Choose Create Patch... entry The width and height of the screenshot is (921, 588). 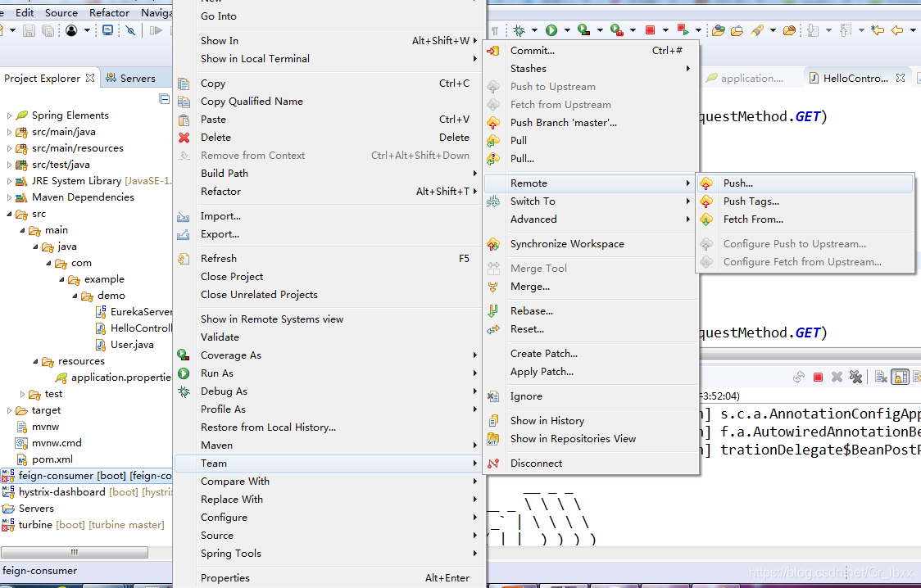coord(591,354)
